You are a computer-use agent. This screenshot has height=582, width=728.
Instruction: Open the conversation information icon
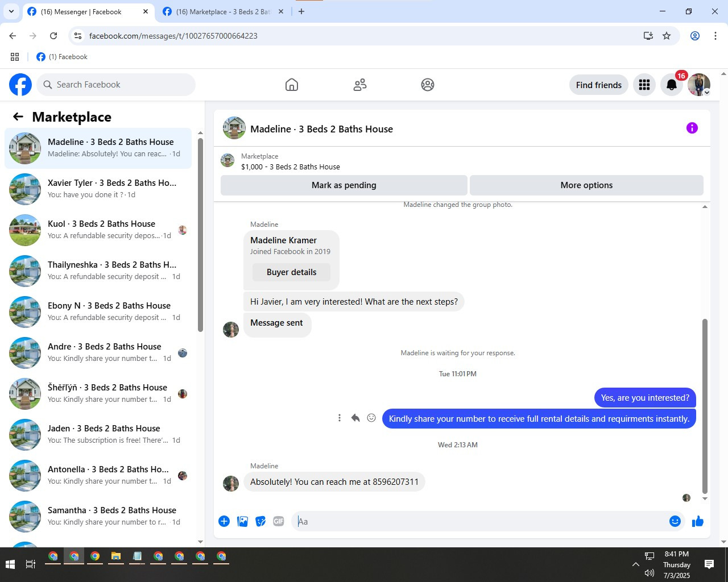pos(692,128)
